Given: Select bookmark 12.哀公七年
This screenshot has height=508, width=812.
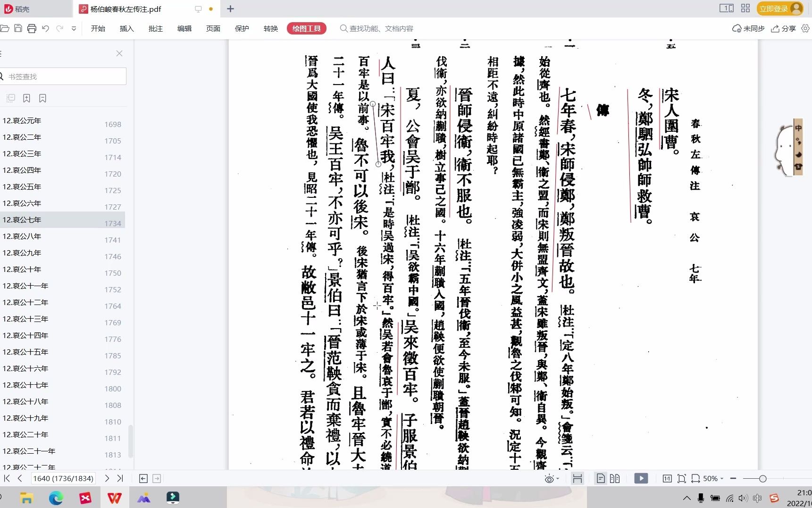Looking at the screenshot, I should (x=22, y=220).
